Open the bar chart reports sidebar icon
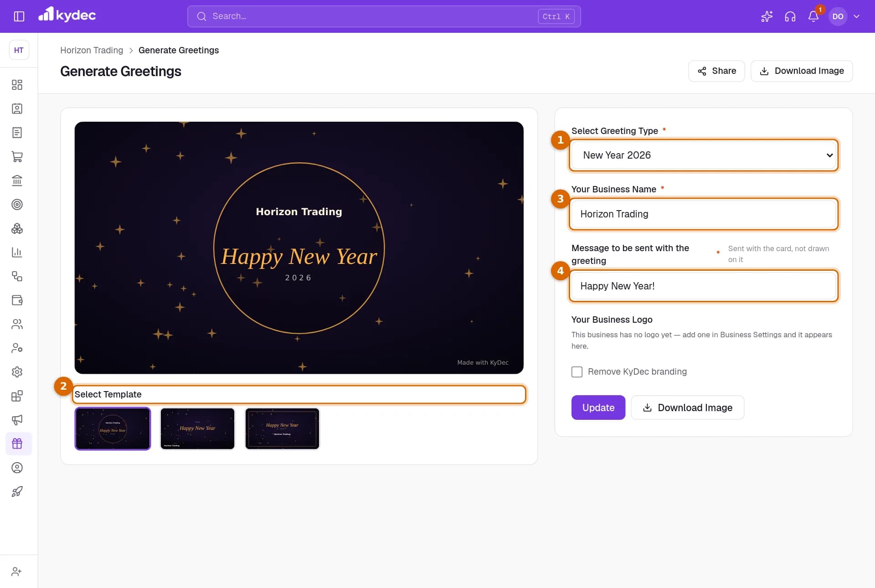This screenshot has height=588, width=875. click(x=17, y=253)
